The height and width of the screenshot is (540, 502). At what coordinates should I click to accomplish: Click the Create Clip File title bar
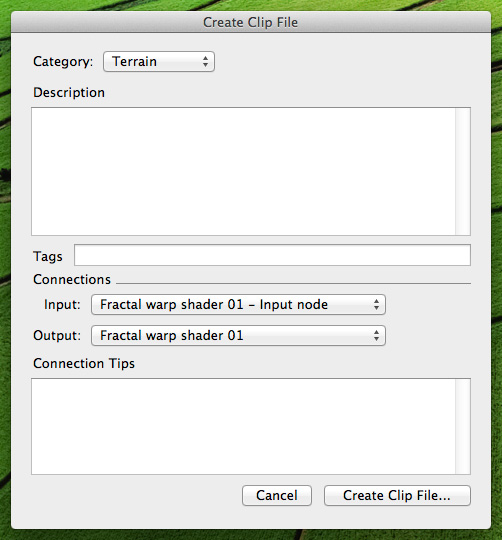251,22
